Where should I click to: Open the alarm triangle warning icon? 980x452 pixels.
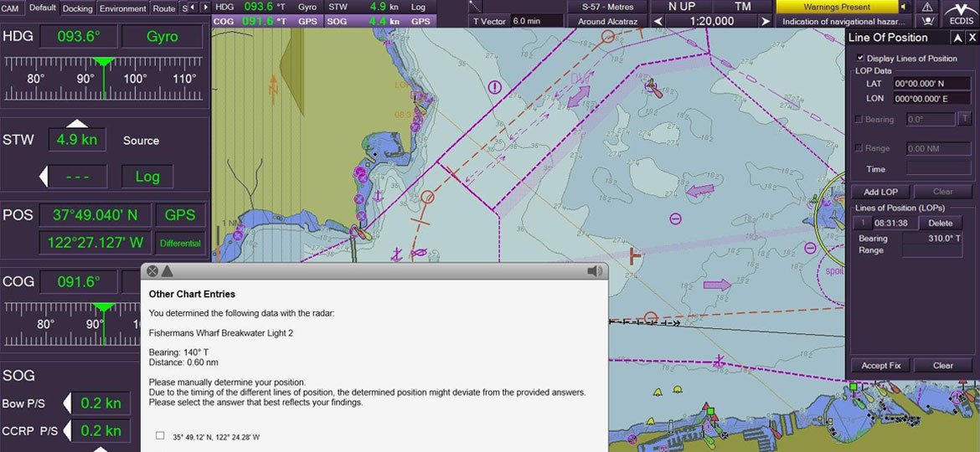(x=927, y=7)
